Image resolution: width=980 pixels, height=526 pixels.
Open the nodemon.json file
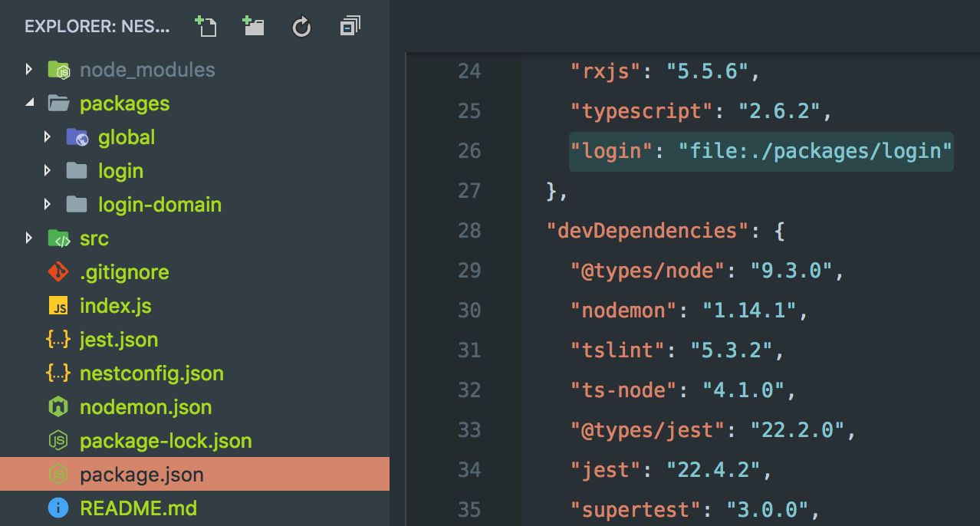[x=146, y=407]
